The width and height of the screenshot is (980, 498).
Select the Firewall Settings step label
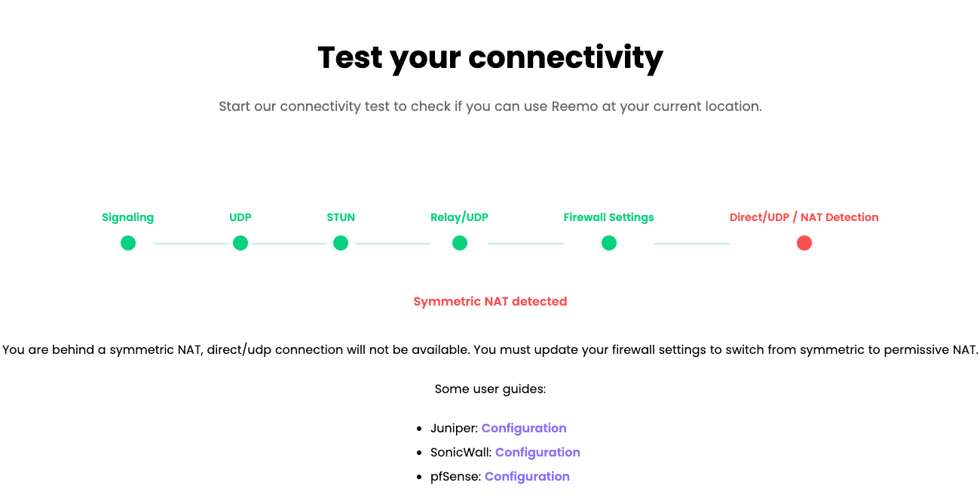(x=609, y=217)
